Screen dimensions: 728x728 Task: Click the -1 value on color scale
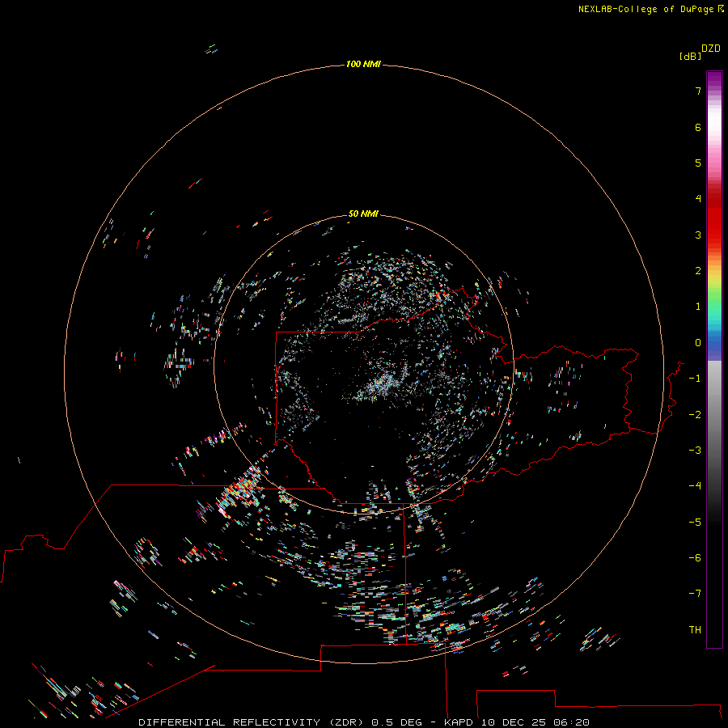695,379
